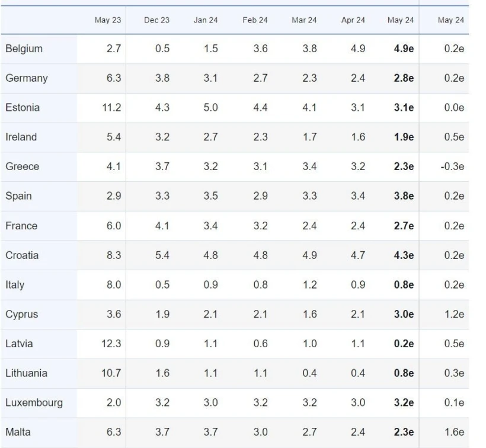Select the Dec 23 column header
The image size is (486, 448).
click(156, 20)
